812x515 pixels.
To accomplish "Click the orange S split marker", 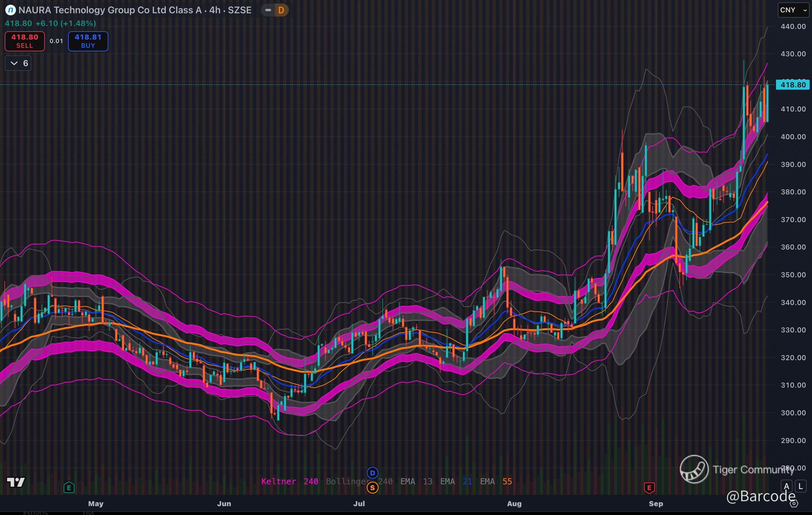I will 372,487.
